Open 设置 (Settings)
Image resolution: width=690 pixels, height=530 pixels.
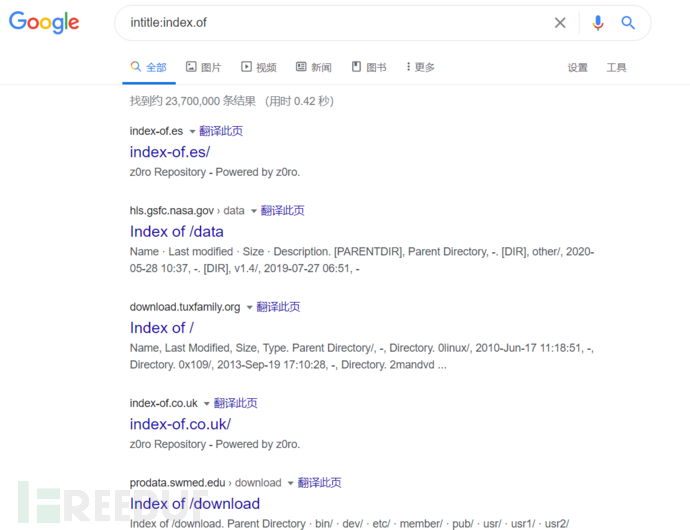[577, 67]
